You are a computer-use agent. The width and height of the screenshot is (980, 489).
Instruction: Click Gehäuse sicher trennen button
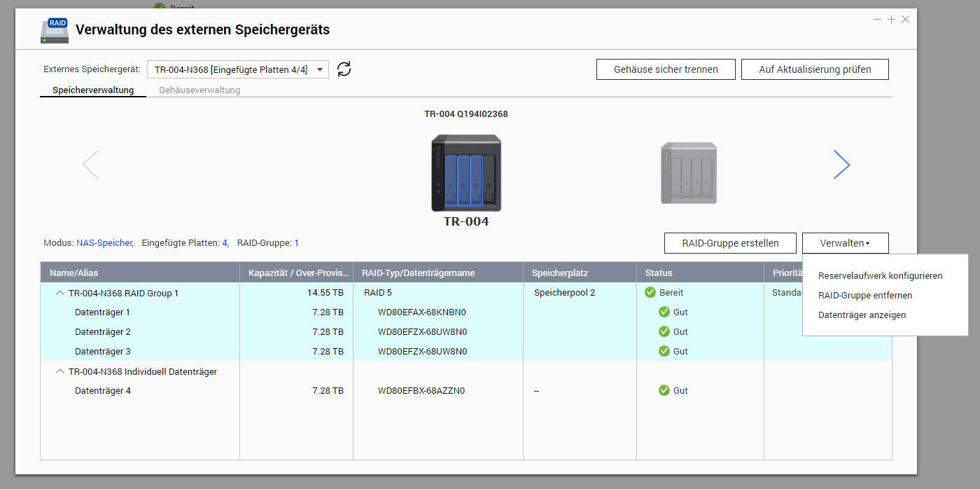point(666,69)
